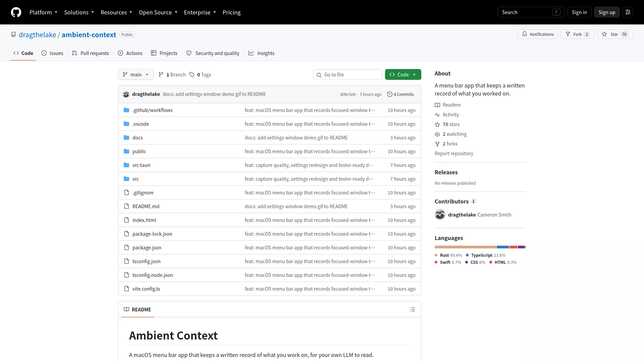Click the file icon for vite.config.ts
Viewport: 644px width, 362px height.
(x=126, y=289)
